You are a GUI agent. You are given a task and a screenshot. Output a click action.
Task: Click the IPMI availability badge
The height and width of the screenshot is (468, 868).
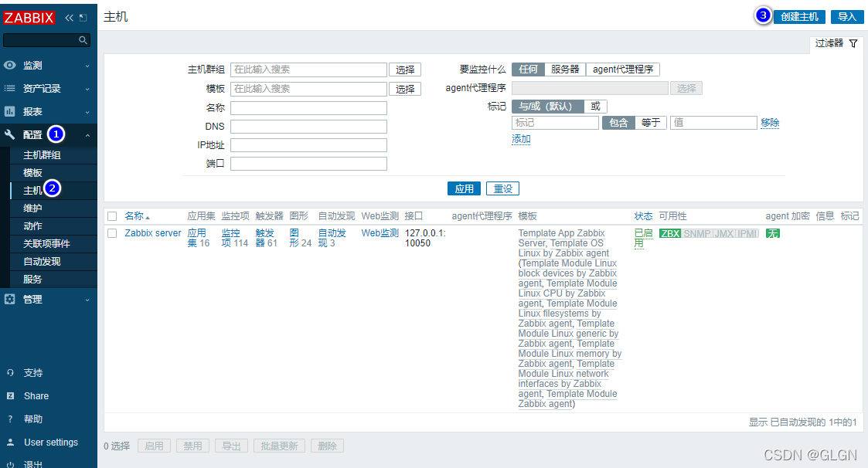tap(747, 233)
